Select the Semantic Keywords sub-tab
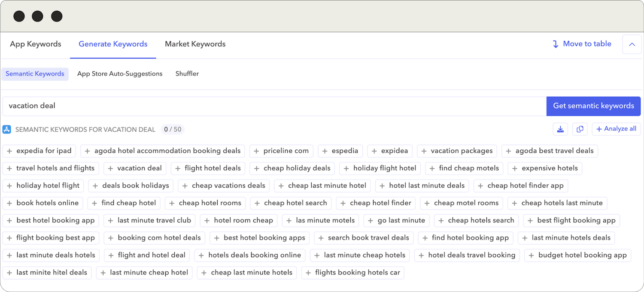The width and height of the screenshot is (644, 292). 35,74
